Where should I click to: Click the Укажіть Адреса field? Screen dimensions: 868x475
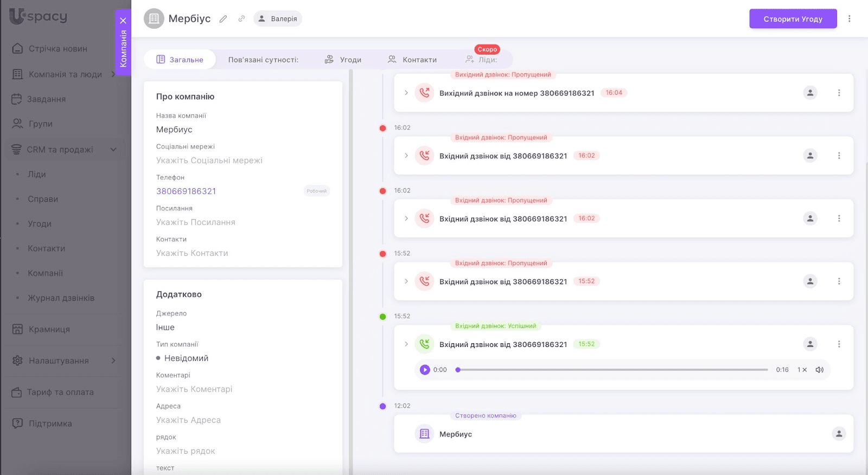pyautogui.click(x=188, y=420)
